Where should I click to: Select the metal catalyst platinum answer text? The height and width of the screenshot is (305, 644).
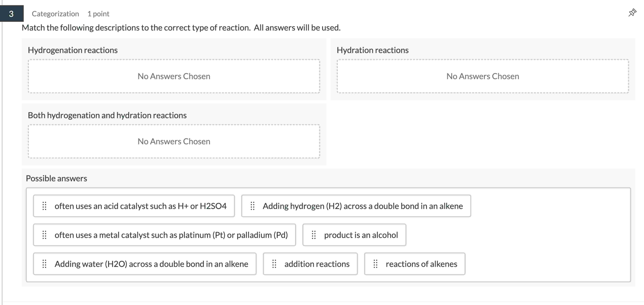pos(171,235)
